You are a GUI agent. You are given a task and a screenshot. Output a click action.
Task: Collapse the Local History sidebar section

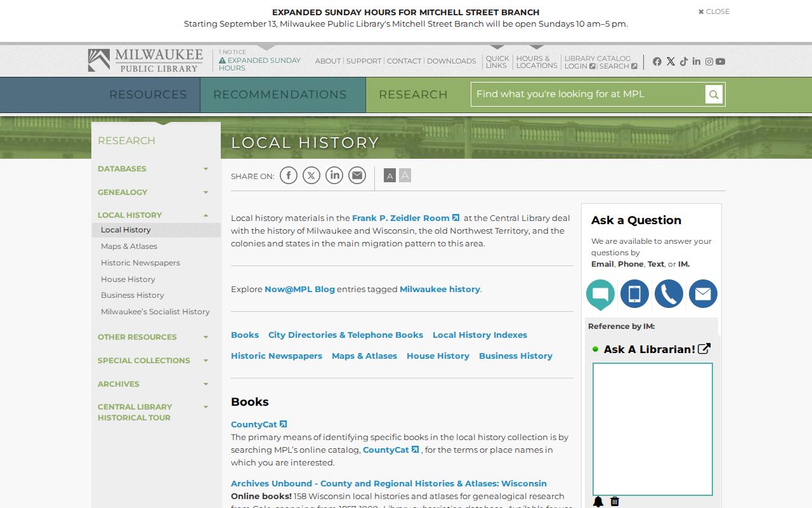point(206,215)
